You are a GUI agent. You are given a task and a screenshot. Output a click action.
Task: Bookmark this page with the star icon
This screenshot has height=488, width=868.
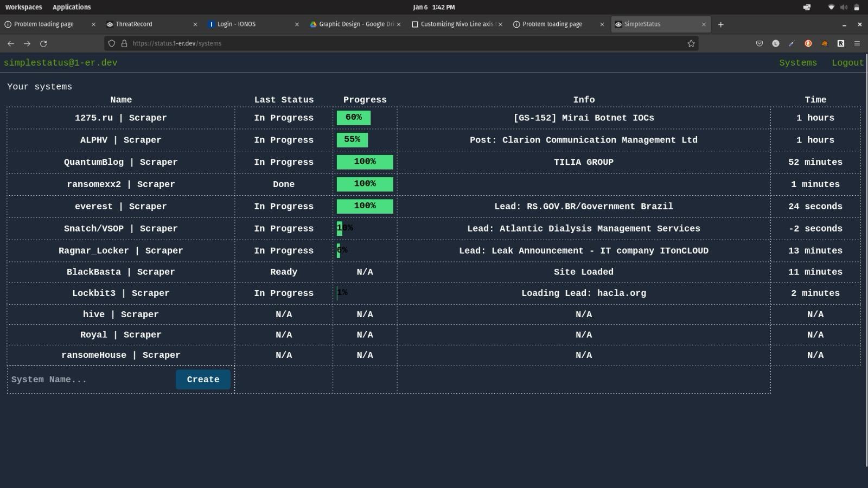click(691, 43)
